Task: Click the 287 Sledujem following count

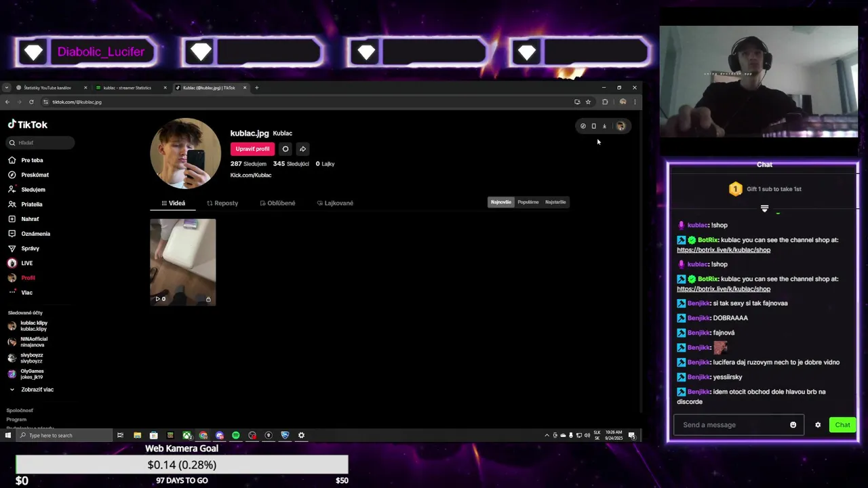Action: [x=248, y=164]
